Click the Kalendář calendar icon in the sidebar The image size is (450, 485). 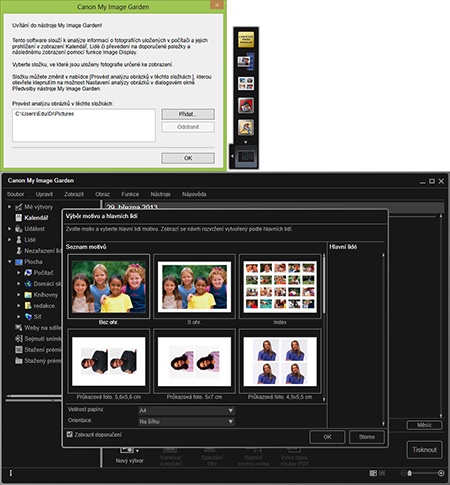point(19,218)
